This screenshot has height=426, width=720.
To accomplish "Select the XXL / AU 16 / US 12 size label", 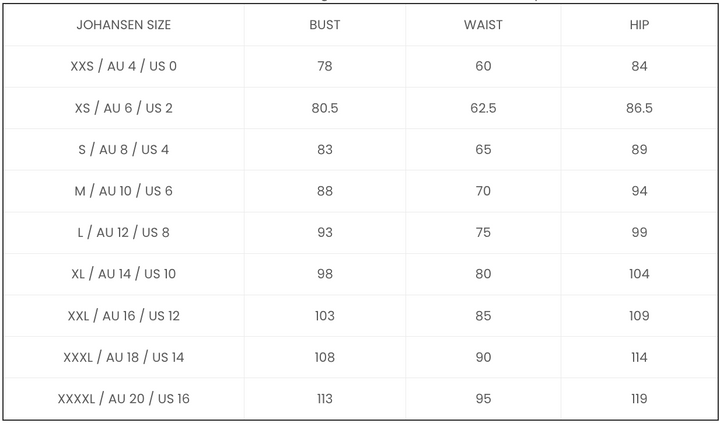I will point(124,316).
